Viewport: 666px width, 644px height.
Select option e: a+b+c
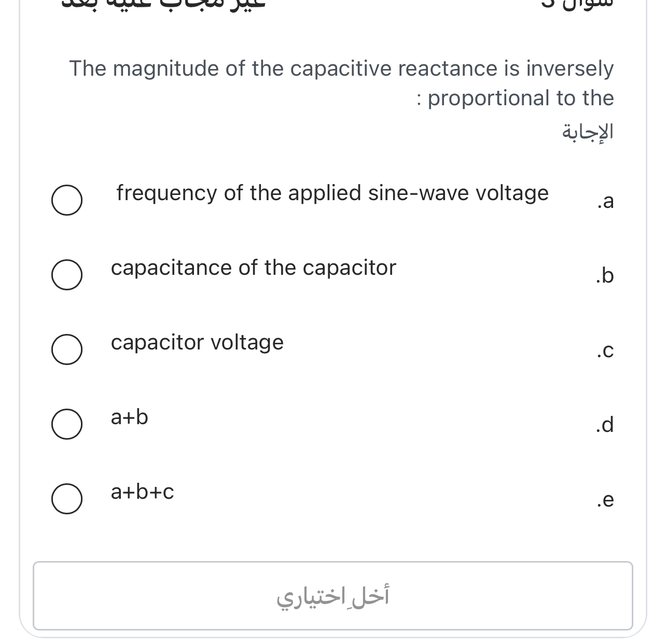tap(66, 499)
